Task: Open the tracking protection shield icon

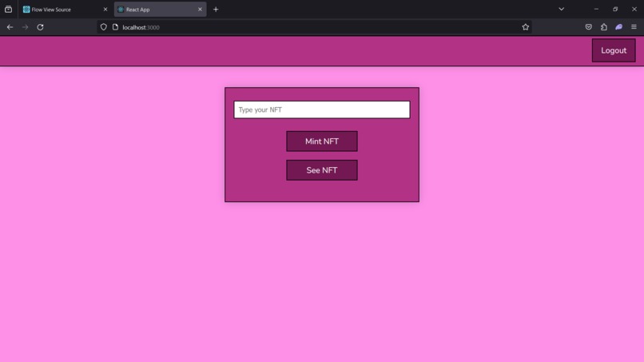Action: pos(104,27)
